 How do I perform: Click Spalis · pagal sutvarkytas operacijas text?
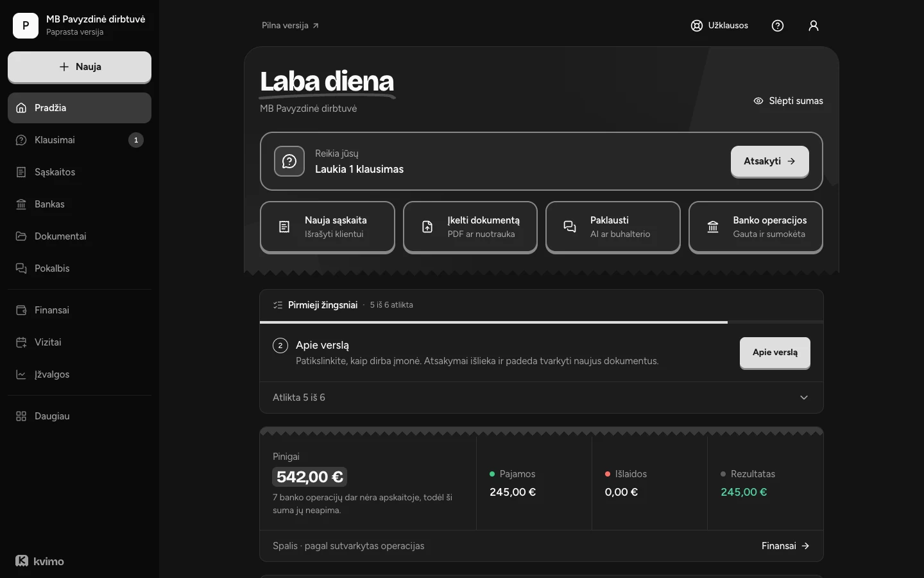pos(348,546)
